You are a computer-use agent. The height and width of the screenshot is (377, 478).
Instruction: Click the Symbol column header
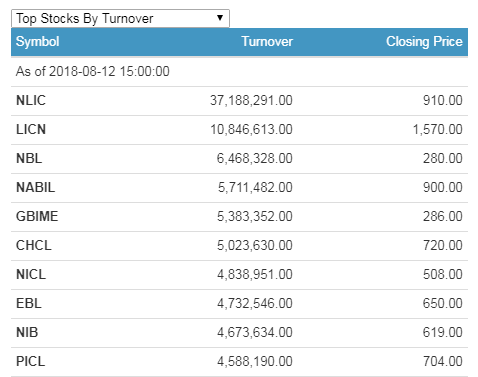click(x=38, y=42)
